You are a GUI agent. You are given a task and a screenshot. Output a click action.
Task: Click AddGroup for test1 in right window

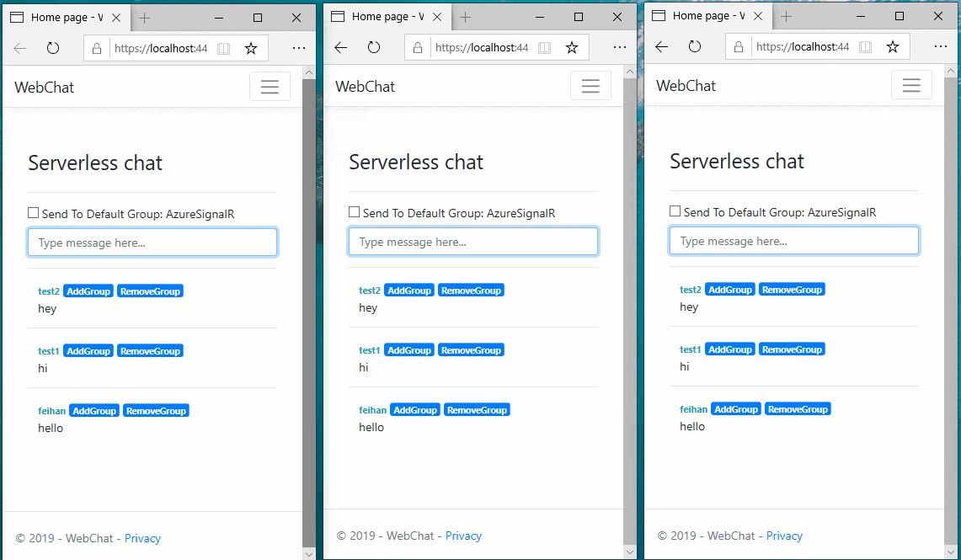pos(730,349)
